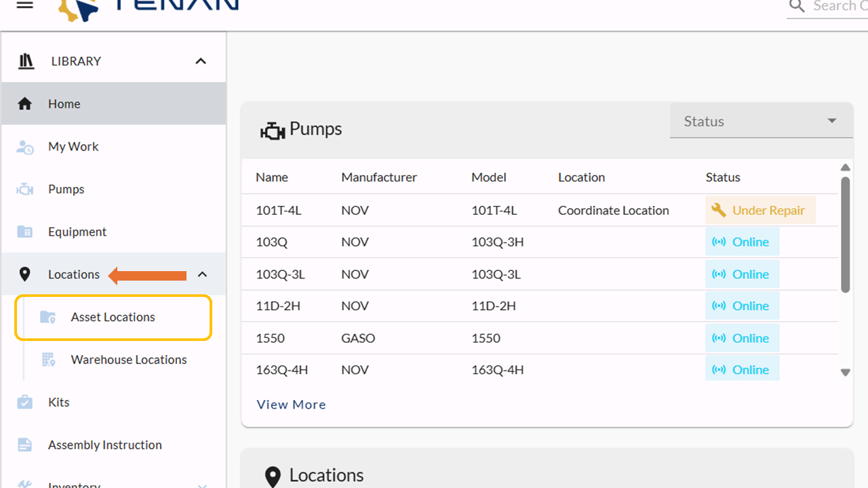Collapse the LIBRARY section chevron
This screenshot has height=488, width=868.
click(201, 61)
